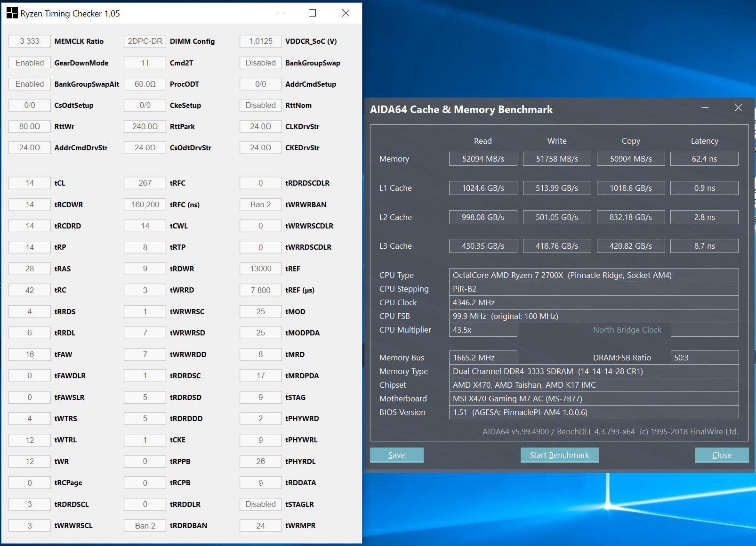Click the Latency column header in AIDA64
The image size is (756, 546).
pyautogui.click(x=704, y=141)
